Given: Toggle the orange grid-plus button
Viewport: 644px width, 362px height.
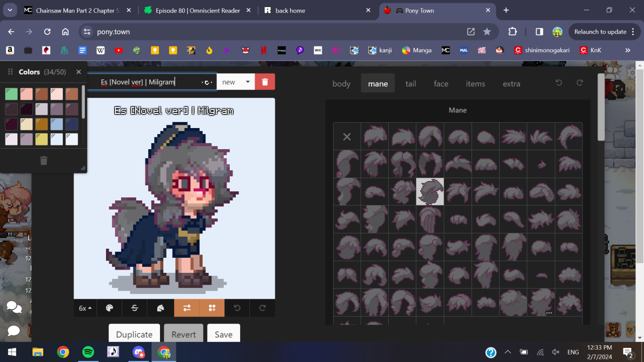Looking at the screenshot, I should (212, 308).
